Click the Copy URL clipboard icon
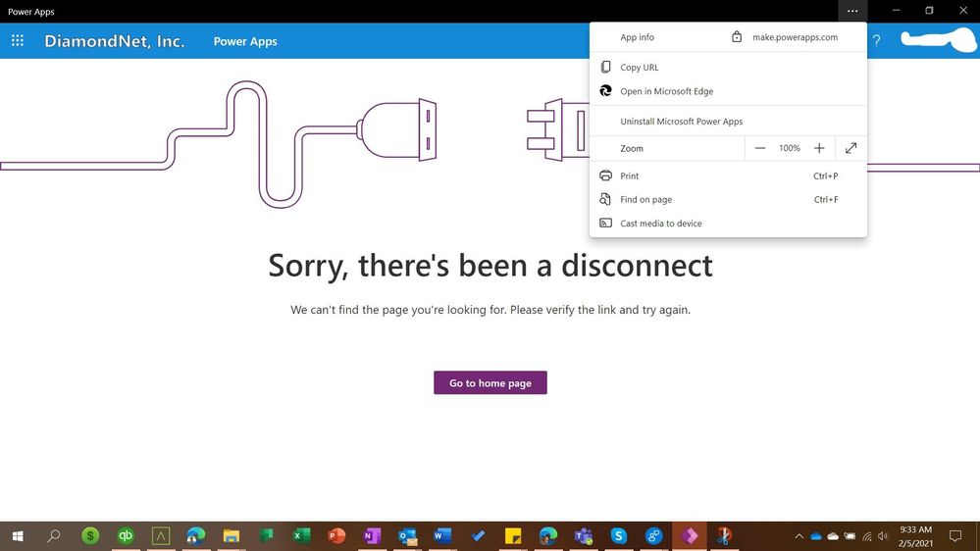 (605, 67)
